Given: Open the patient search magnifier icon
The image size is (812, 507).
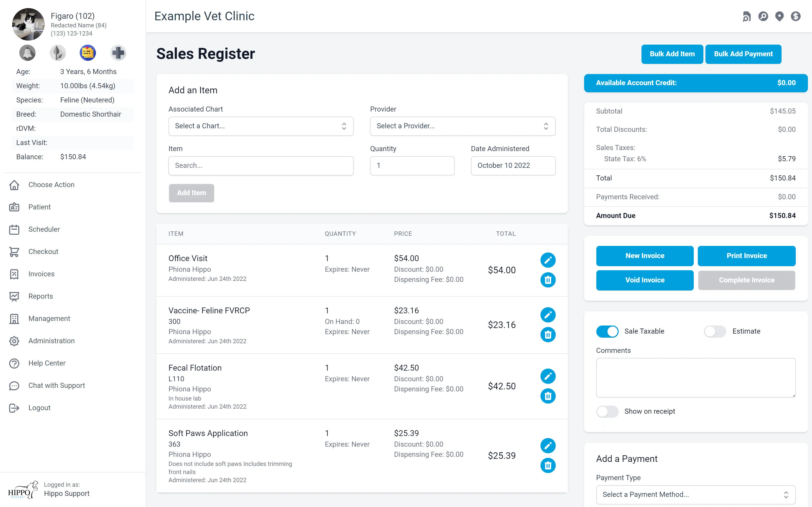Looking at the screenshot, I should pyautogui.click(x=763, y=16).
